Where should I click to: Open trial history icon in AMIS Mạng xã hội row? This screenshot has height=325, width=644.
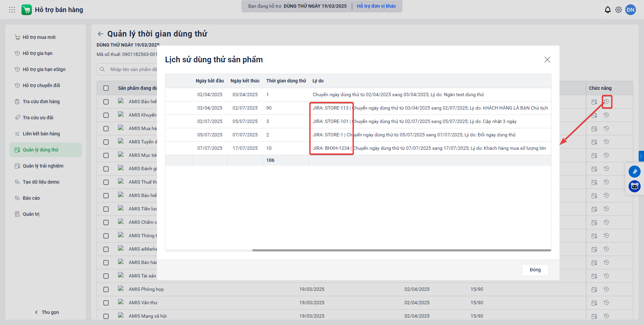(x=606, y=316)
